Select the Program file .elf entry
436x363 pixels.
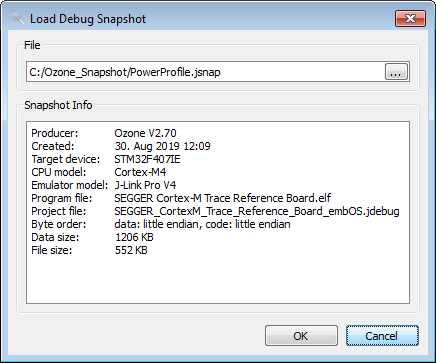pos(181,198)
